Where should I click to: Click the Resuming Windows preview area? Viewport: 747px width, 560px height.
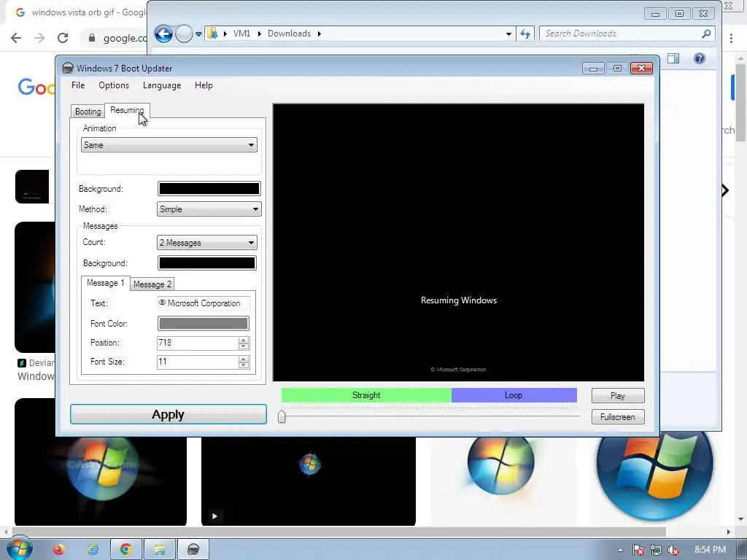click(458, 242)
